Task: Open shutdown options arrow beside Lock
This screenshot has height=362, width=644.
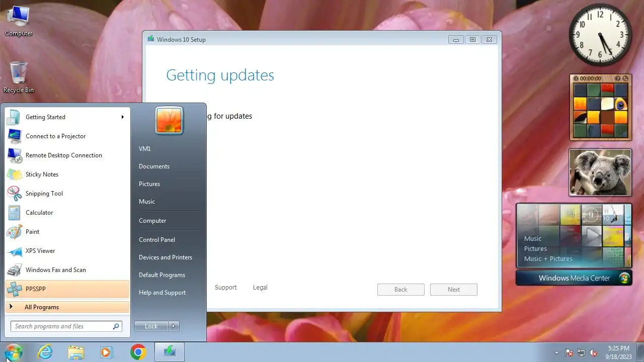Action: 174,326
